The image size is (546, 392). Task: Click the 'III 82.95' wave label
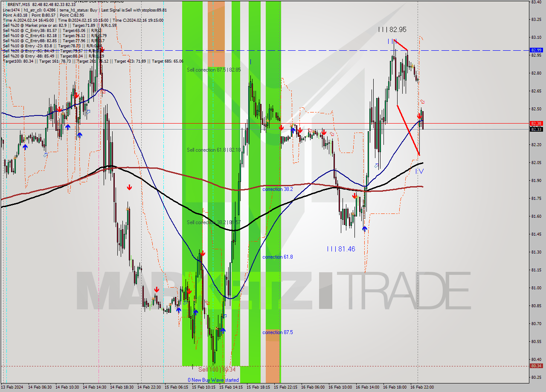click(x=392, y=30)
